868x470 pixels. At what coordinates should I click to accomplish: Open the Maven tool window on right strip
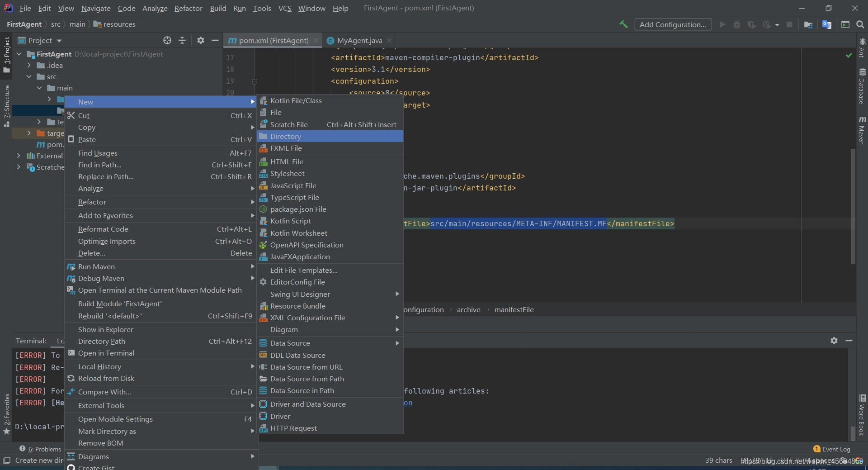862,130
